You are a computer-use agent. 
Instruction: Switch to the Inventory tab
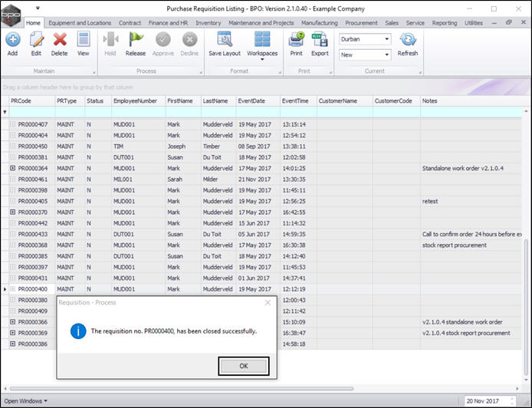(x=208, y=23)
